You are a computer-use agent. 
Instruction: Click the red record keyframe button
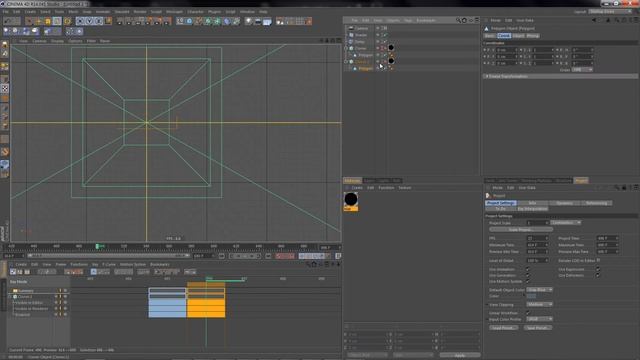[x=280, y=256]
